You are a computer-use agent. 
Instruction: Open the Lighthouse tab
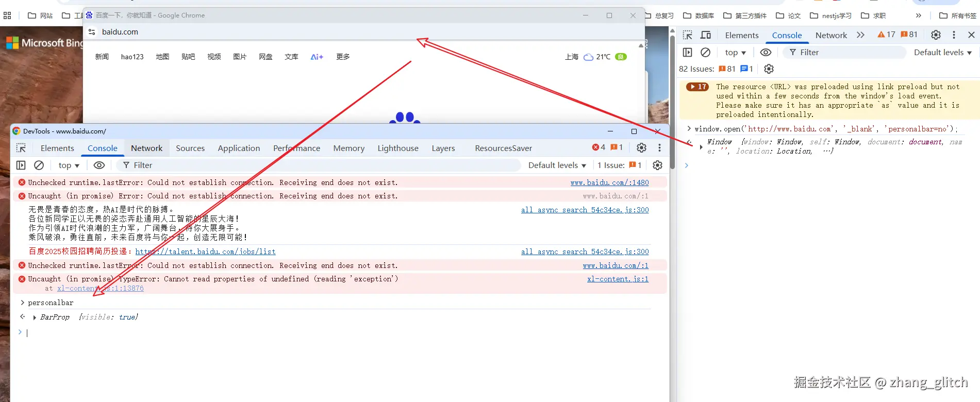pos(398,148)
